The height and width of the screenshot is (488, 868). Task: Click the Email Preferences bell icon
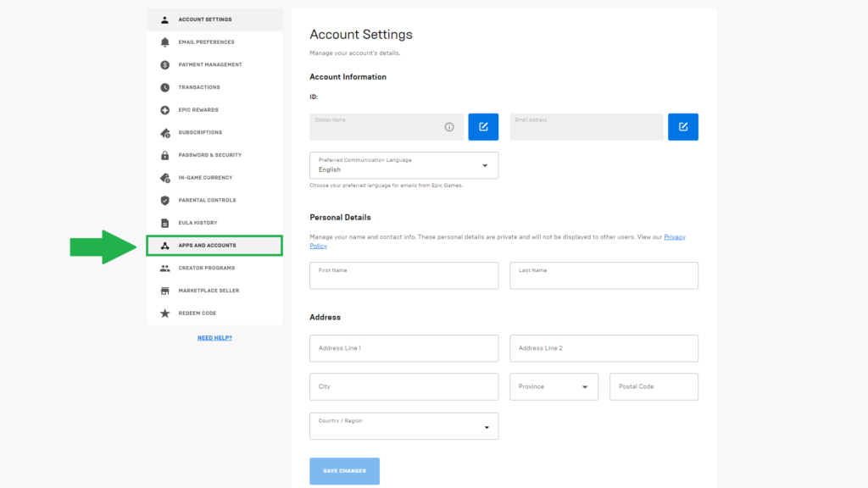[x=164, y=42]
